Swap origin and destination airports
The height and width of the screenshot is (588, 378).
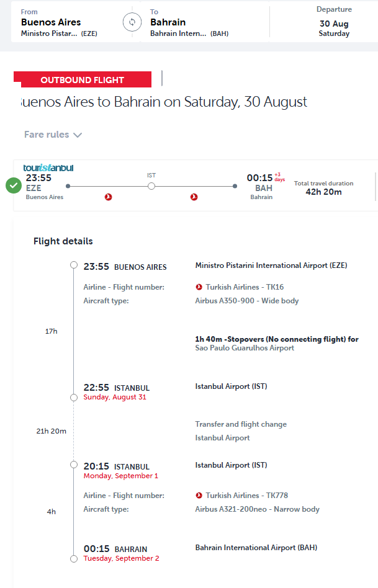point(132,22)
